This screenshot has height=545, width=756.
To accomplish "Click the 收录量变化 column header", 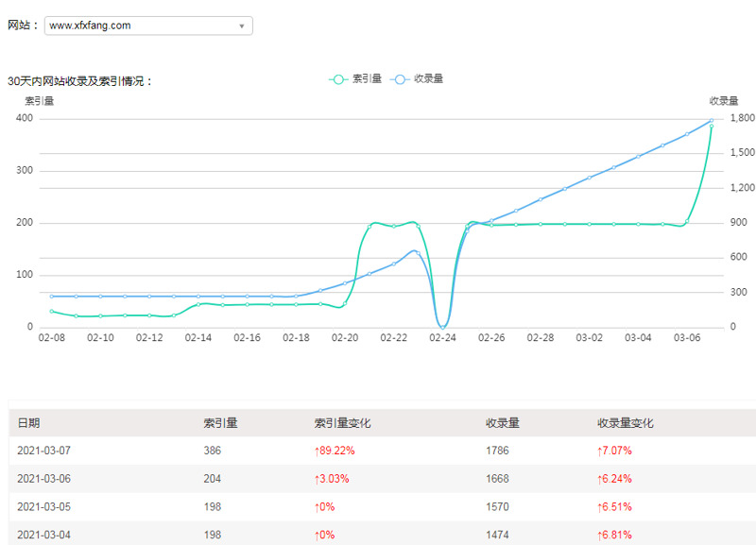I will pyautogui.click(x=625, y=423).
